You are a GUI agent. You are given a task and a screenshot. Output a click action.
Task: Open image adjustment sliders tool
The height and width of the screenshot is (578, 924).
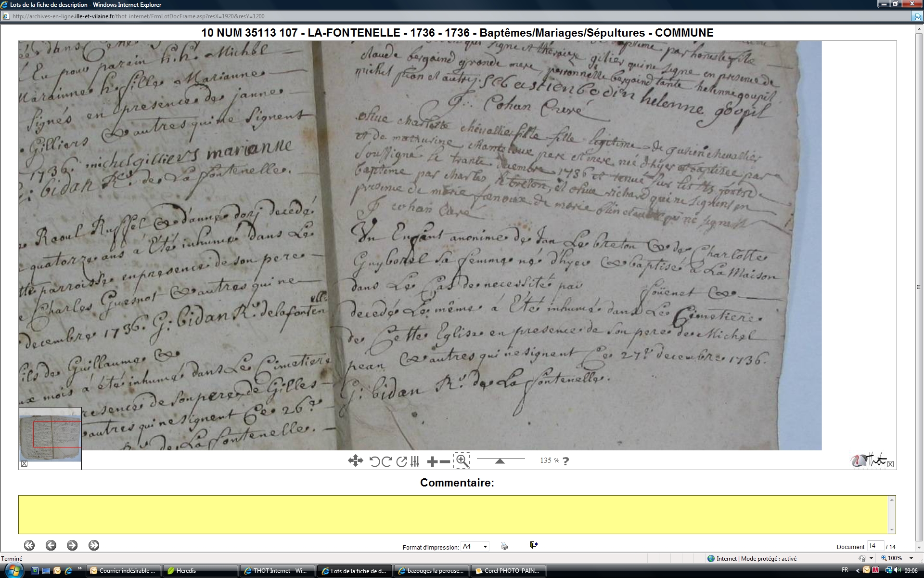[x=415, y=461]
